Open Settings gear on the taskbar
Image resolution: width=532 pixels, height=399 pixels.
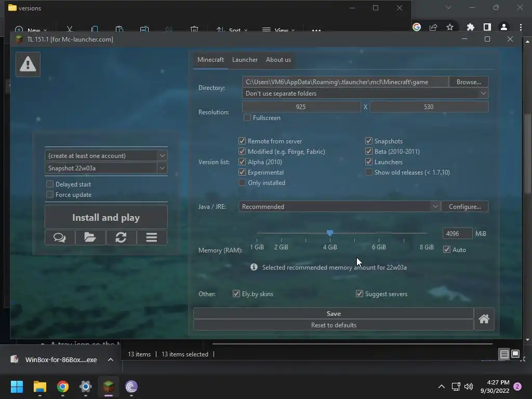click(86, 387)
